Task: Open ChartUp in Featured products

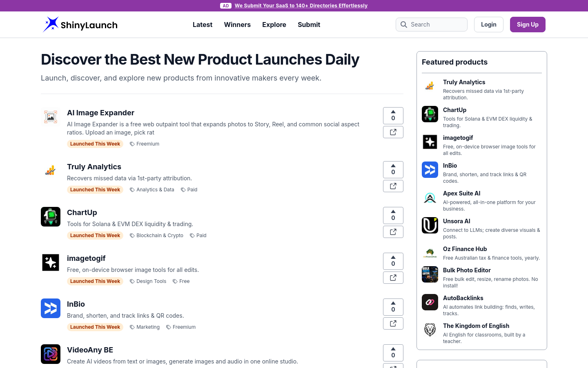Action: click(454, 110)
